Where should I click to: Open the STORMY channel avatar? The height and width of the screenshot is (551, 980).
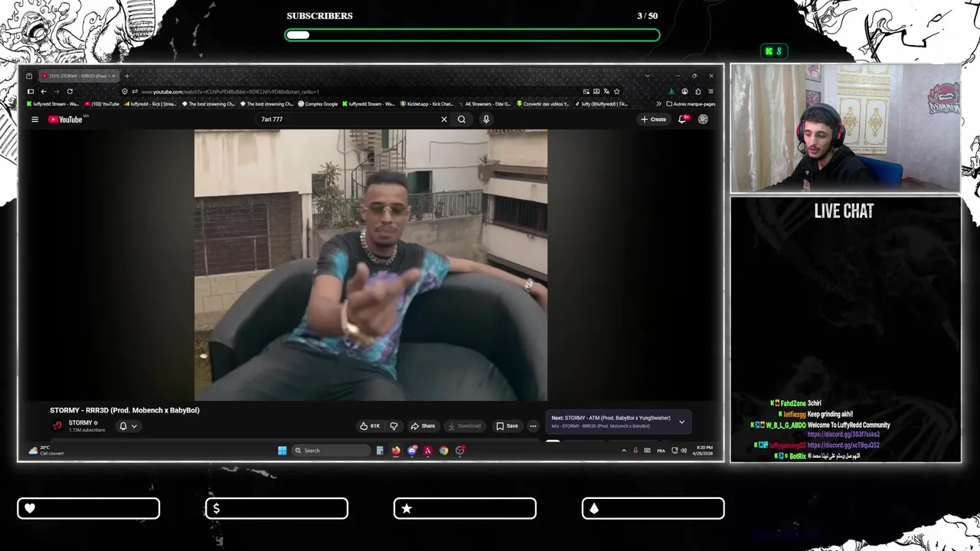point(57,426)
